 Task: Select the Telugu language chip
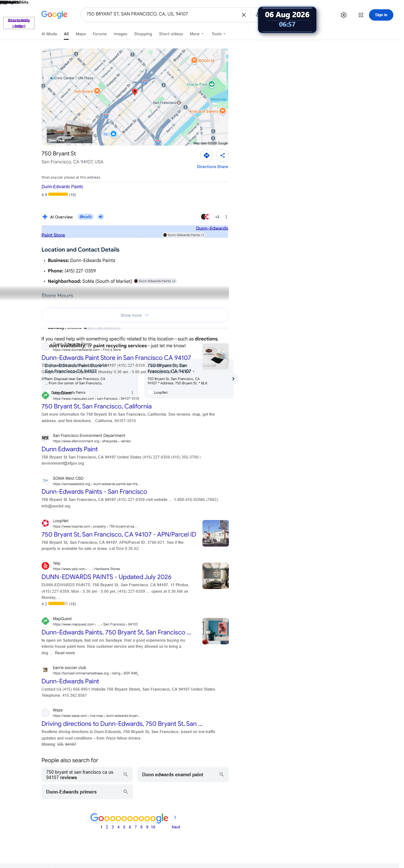[x=86, y=217]
